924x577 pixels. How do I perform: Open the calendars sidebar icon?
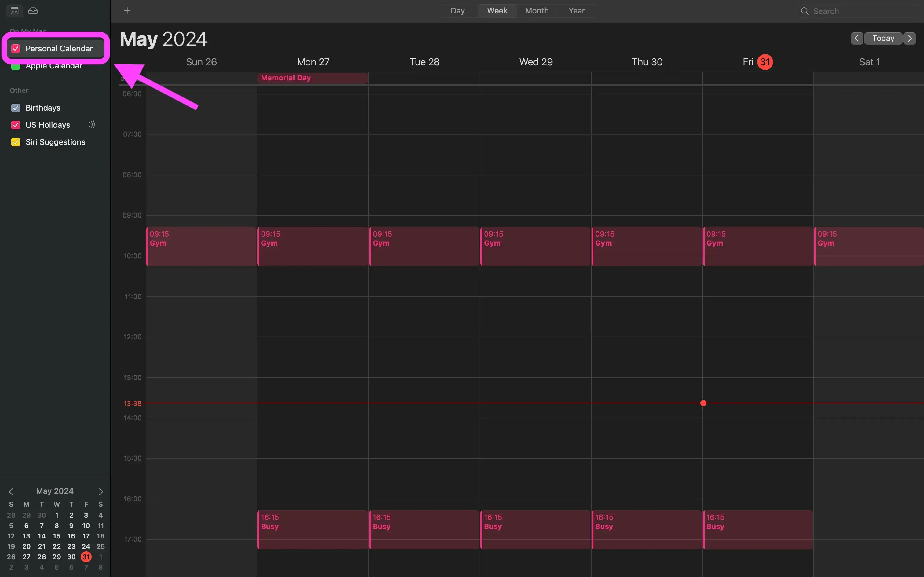[14, 11]
